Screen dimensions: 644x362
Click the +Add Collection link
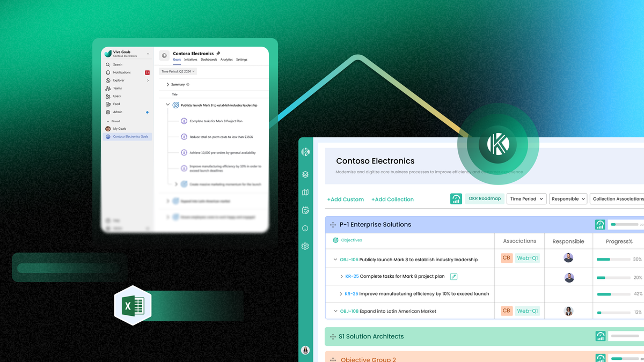click(392, 200)
